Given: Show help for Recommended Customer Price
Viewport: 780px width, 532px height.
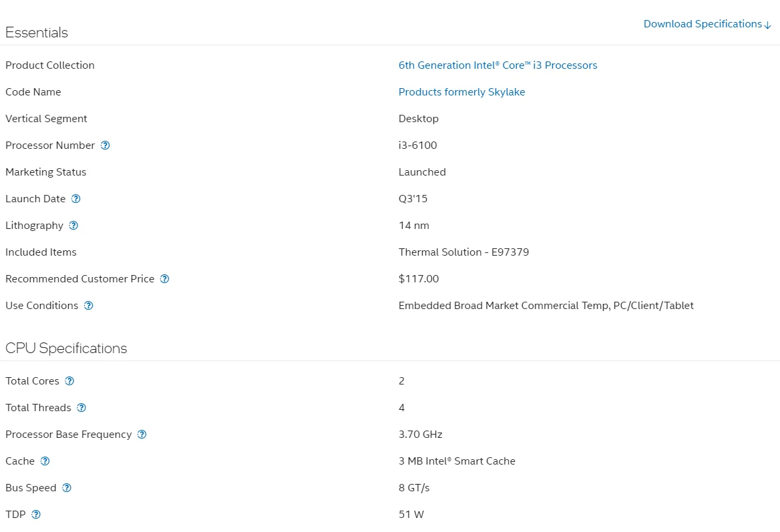Looking at the screenshot, I should [164, 279].
